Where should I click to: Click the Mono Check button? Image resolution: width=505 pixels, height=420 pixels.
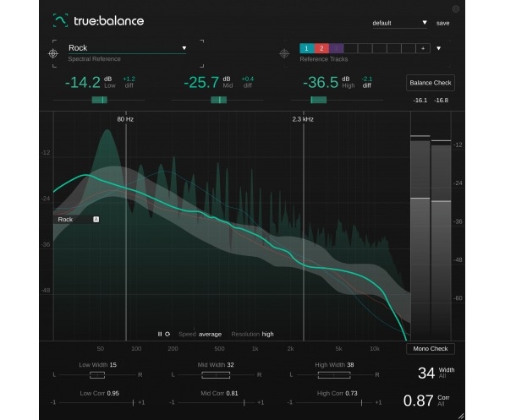[431, 349]
